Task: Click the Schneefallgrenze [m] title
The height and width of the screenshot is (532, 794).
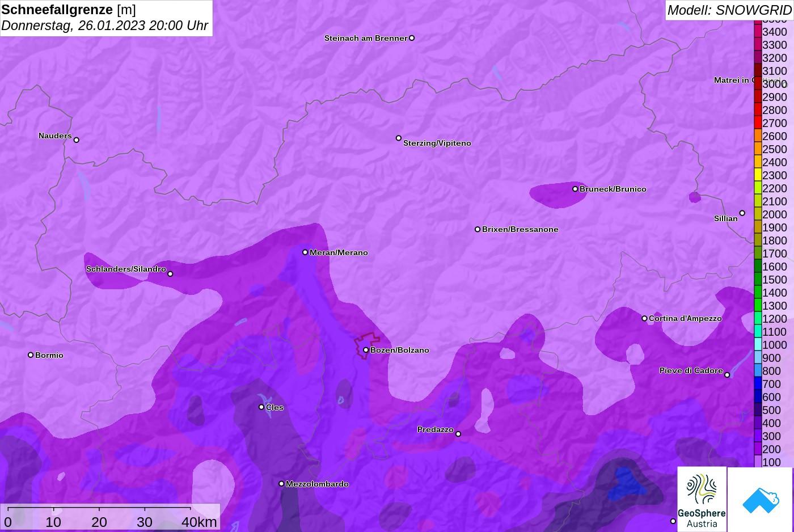Action: (69, 10)
